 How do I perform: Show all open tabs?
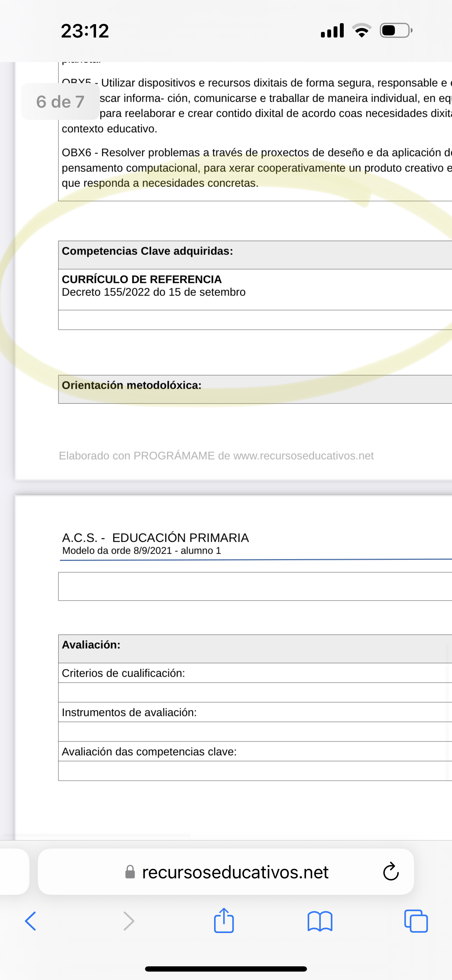[x=416, y=921]
